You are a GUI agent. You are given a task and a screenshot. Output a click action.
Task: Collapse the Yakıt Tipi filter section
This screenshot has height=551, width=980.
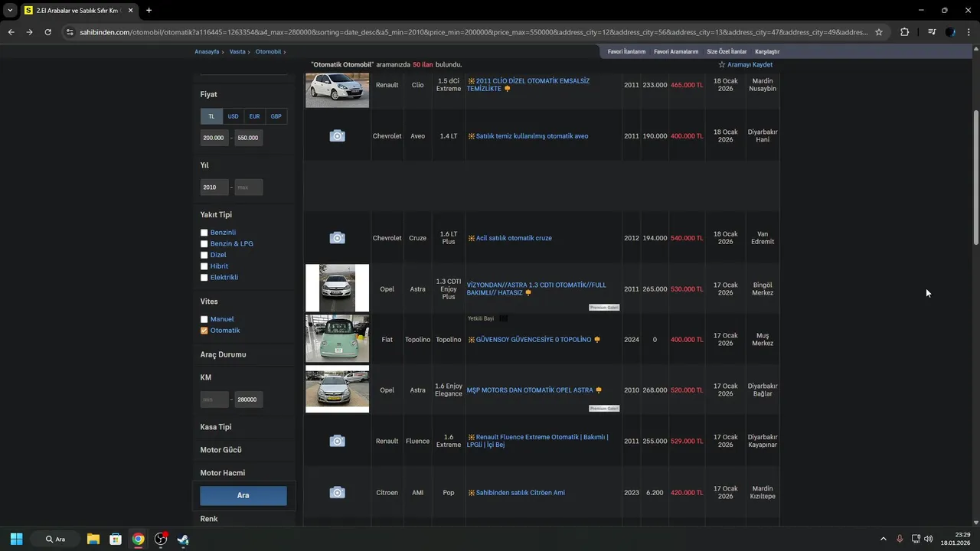216,215
